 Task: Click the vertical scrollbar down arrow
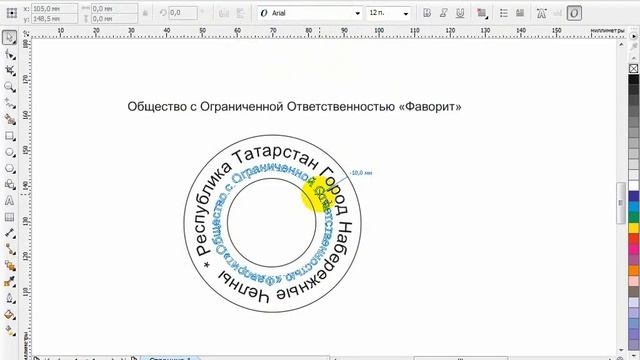pyautogui.click(x=621, y=350)
